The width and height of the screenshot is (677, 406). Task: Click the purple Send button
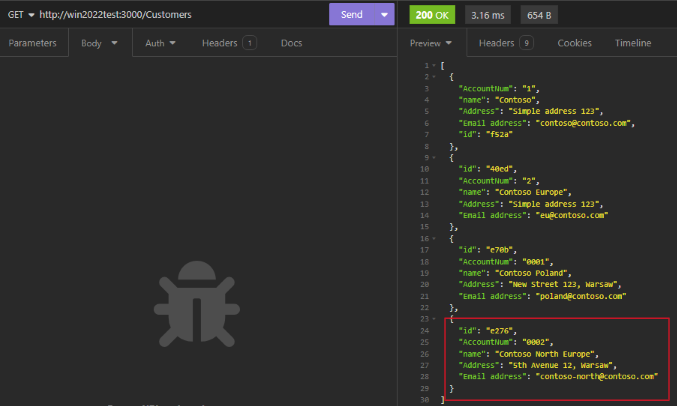351,15
